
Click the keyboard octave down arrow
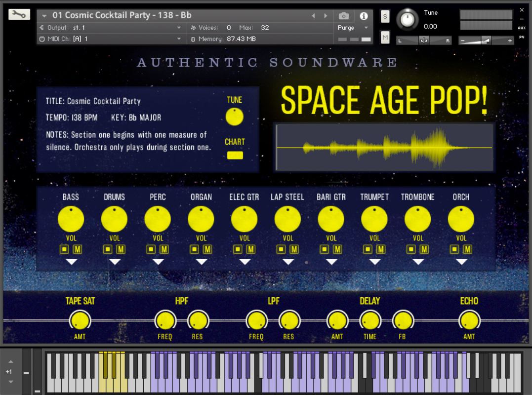pos(10,381)
